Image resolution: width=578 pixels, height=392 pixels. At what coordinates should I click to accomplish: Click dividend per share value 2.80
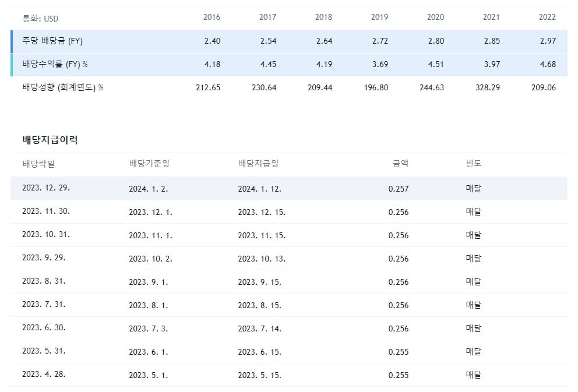[x=436, y=41]
